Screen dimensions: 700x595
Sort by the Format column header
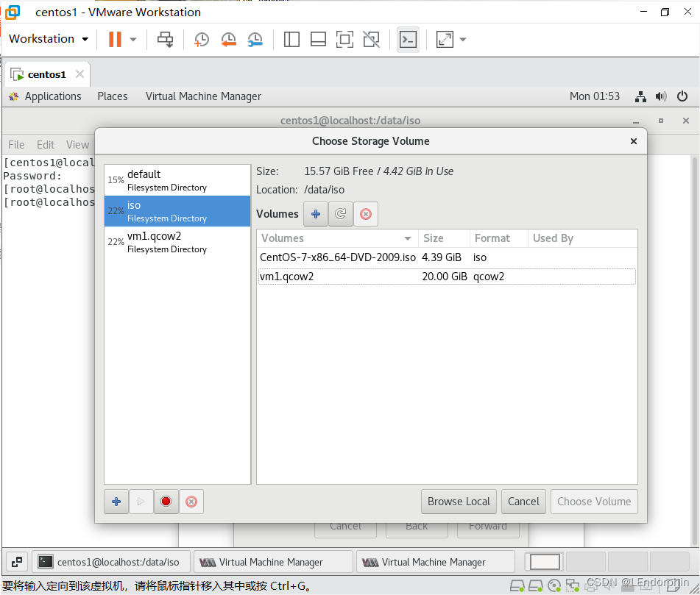click(x=498, y=238)
